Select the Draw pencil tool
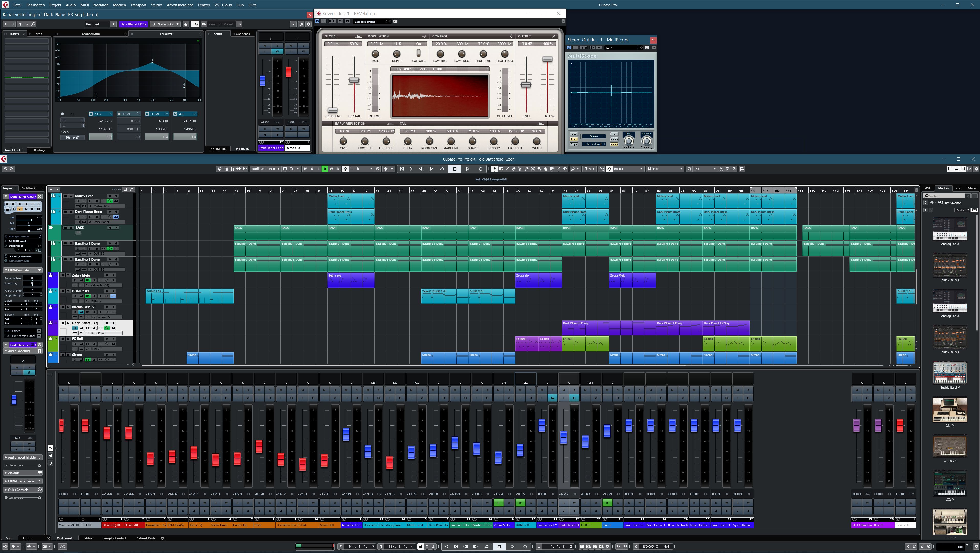This screenshot has width=980, height=553. (x=507, y=169)
